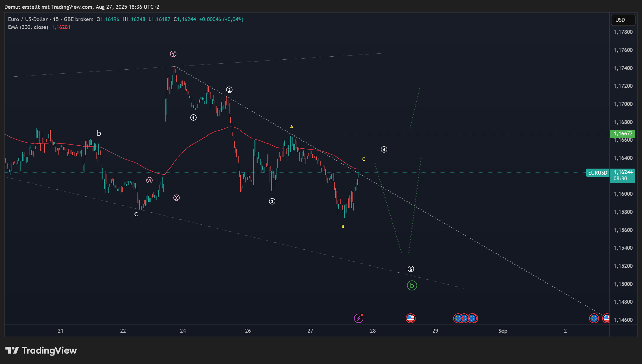Click the green 1,16672 price level label
Viewport: 642px width, 364px height.
click(623, 134)
